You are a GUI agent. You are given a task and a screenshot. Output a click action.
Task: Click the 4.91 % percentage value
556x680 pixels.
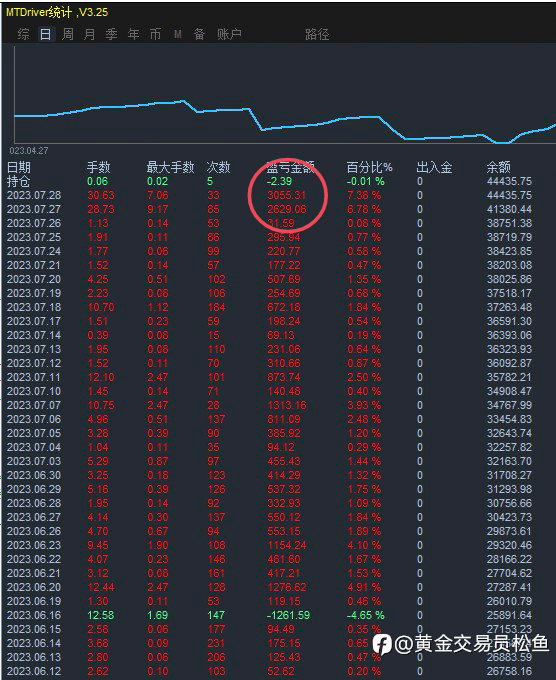coord(364,587)
